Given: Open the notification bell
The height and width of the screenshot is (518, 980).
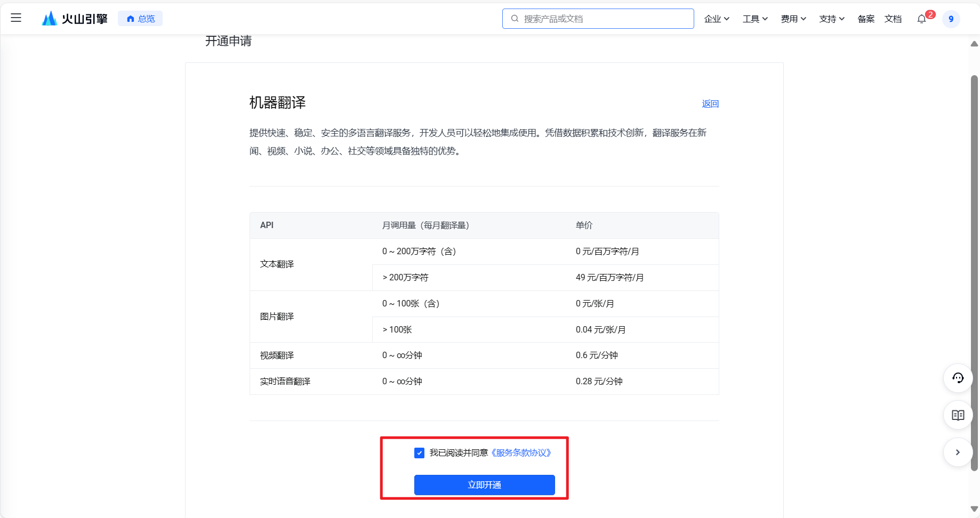Looking at the screenshot, I should pos(921,19).
